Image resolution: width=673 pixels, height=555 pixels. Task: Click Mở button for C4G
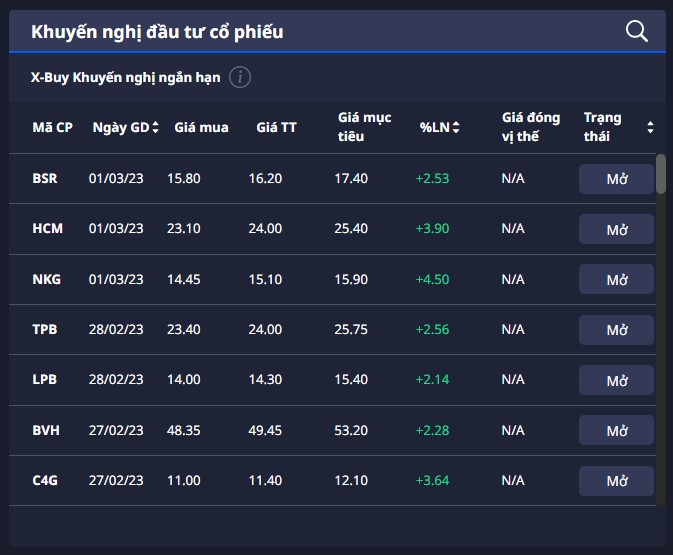[x=616, y=481]
